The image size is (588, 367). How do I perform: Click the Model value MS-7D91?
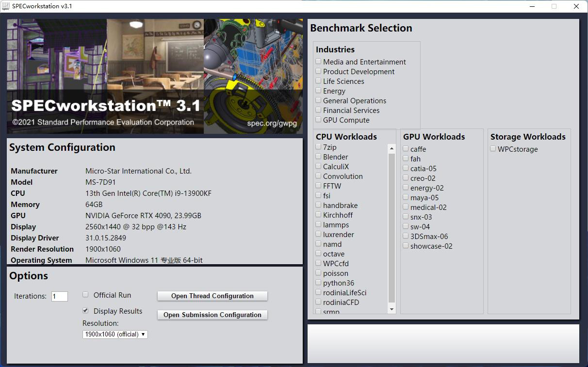pos(101,182)
